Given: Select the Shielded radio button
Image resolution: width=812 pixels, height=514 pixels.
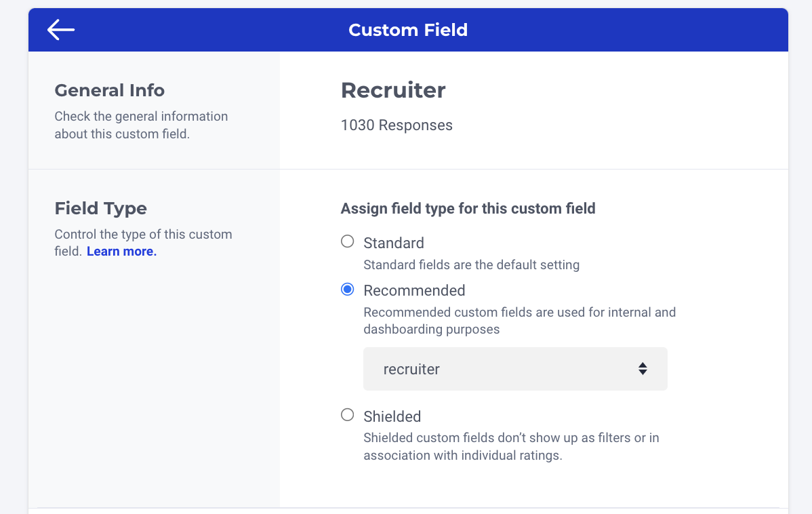Looking at the screenshot, I should 347,415.
